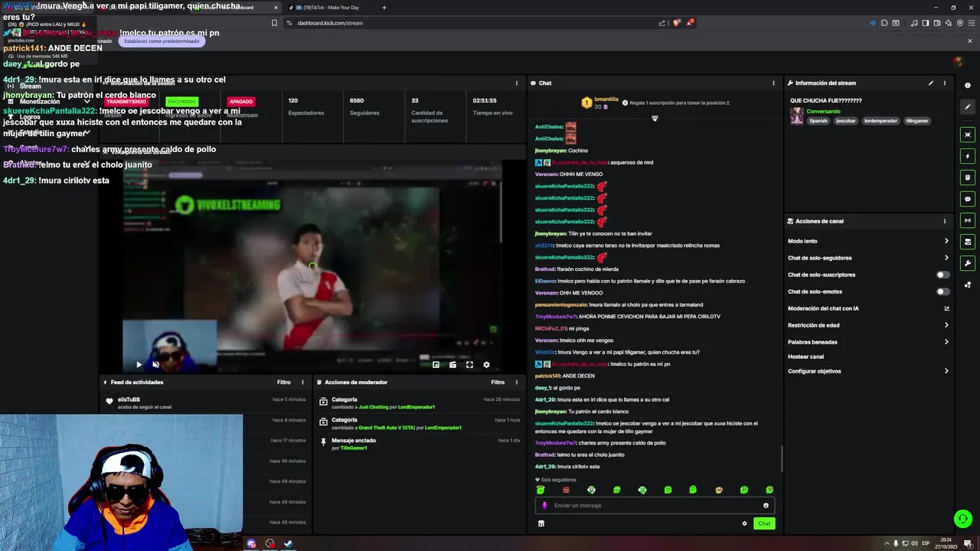Toggle Chat de solo-suscriptores switch
Viewport: 980px width, 551px height.
[x=943, y=275]
